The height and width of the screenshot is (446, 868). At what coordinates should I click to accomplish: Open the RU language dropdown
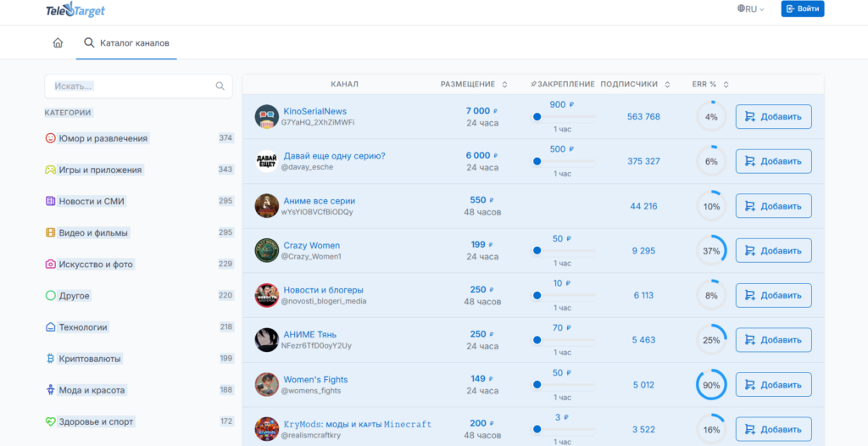[751, 8]
